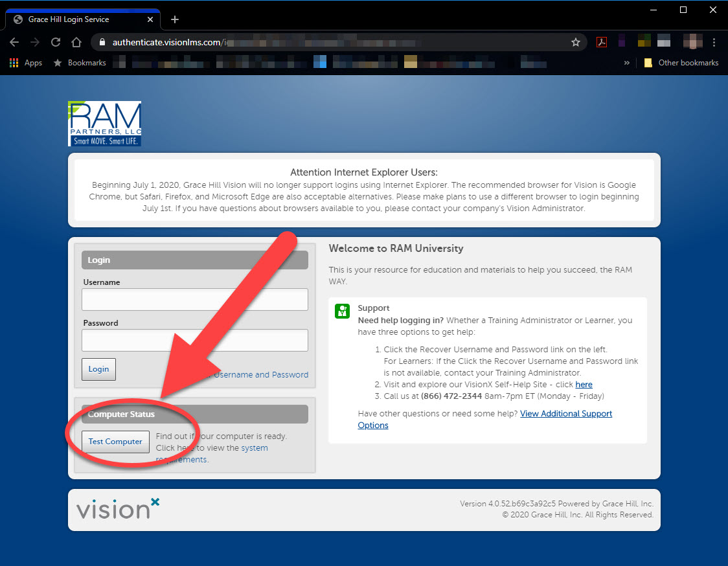The width and height of the screenshot is (728, 566).
Task: Click the forward navigation arrow
Action: 35,42
